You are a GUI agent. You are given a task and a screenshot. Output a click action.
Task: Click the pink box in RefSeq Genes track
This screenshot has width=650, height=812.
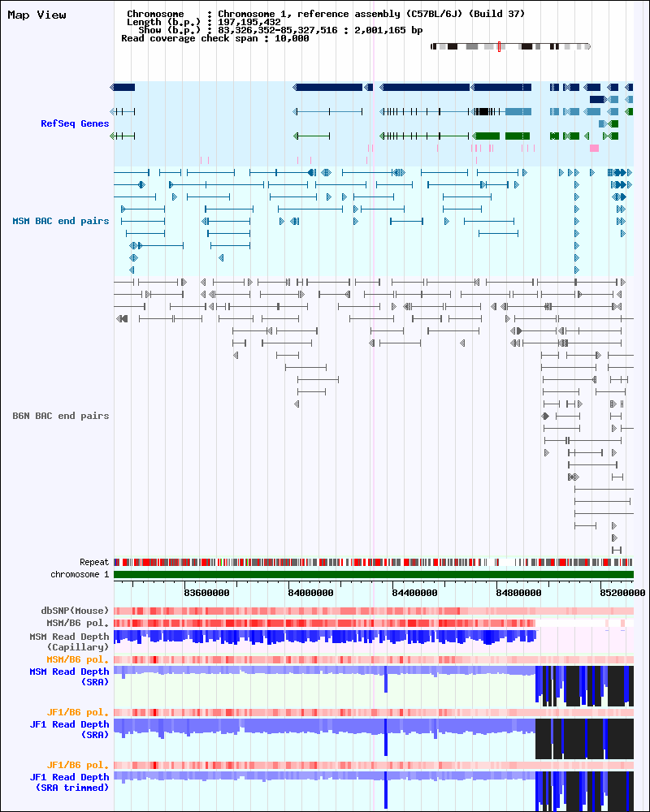pyautogui.click(x=594, y=148)
